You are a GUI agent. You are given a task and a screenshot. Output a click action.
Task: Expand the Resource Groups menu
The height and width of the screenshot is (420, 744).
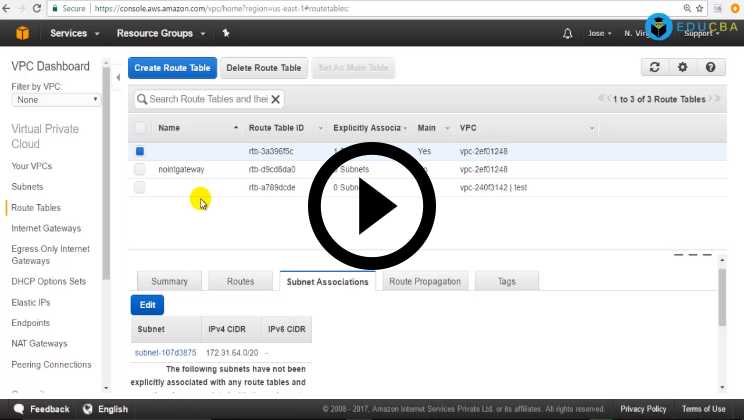click(x=160, y=33)
